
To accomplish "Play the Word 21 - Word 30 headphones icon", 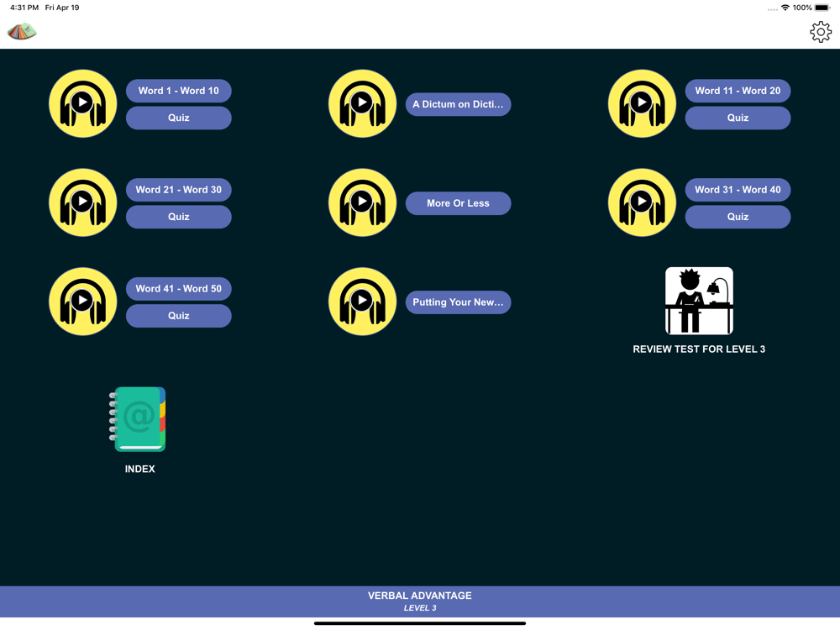I will 82,202.
